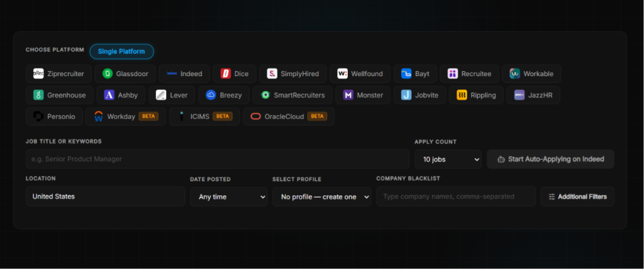Click the Date Posted label text
The image size is (644, 269).
pos(210,179)
